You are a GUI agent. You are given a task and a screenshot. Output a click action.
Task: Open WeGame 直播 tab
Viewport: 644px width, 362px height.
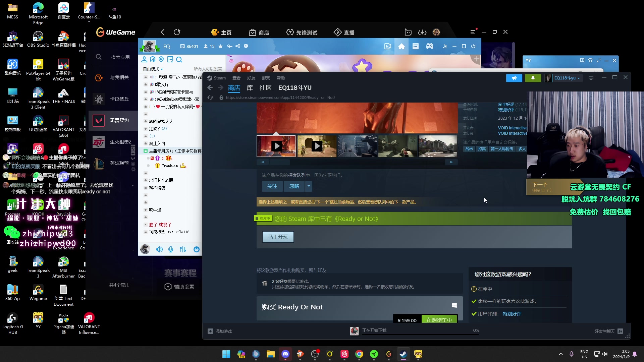pyautogui.click(x=344, y=32)
